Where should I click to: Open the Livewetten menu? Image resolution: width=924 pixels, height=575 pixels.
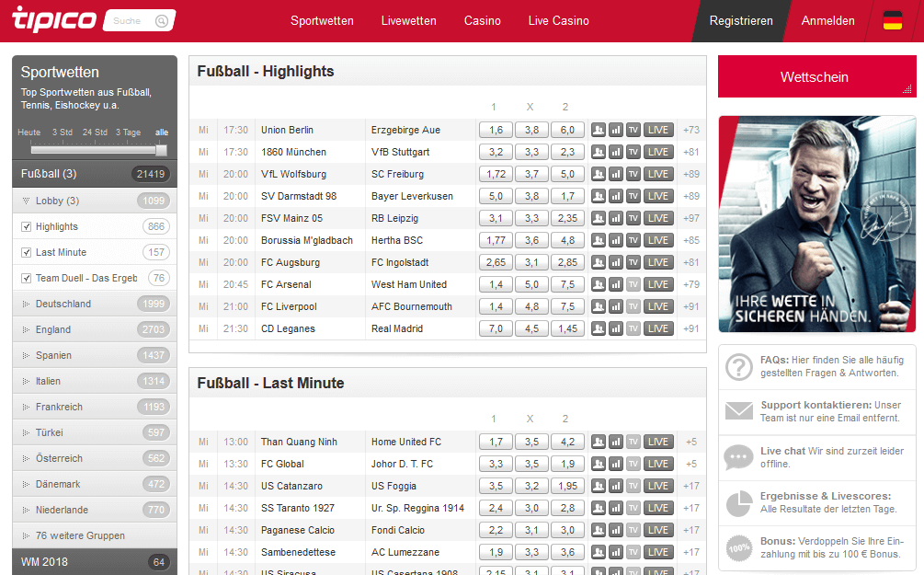(408, 20)
